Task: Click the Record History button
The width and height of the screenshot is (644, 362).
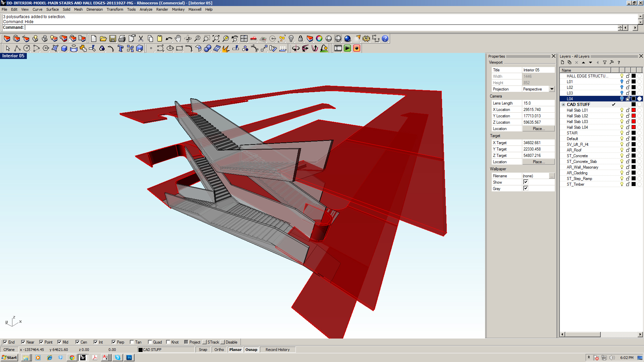Action: [277, 350]
